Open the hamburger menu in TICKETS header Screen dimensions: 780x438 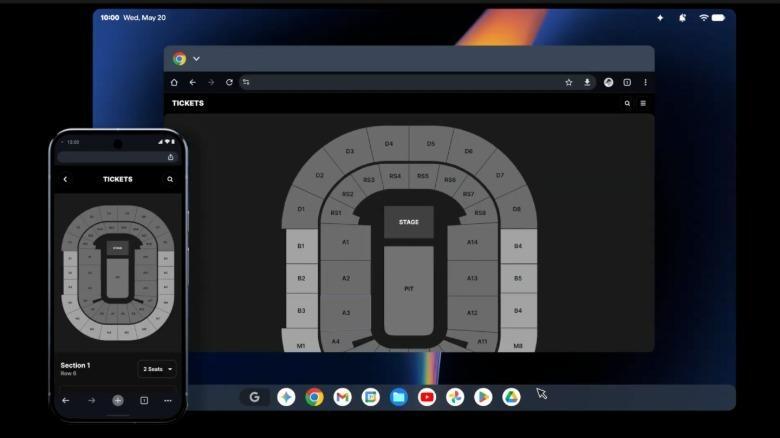[x=643, y=104]
